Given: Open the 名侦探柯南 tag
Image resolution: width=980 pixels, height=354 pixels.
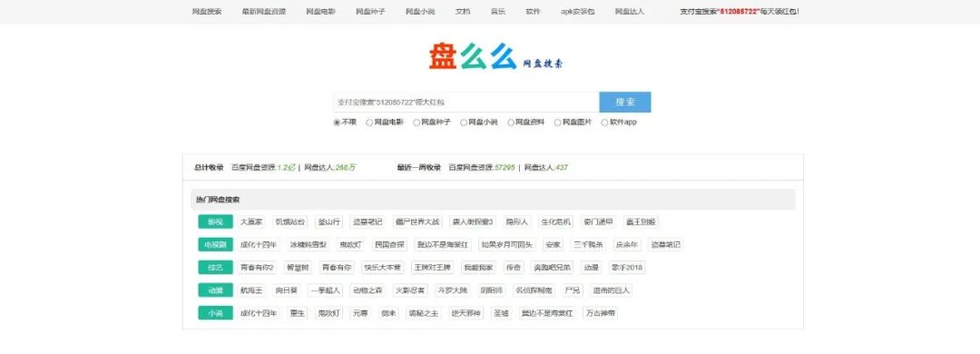Looking at the screenshot, I should point(534,290).
